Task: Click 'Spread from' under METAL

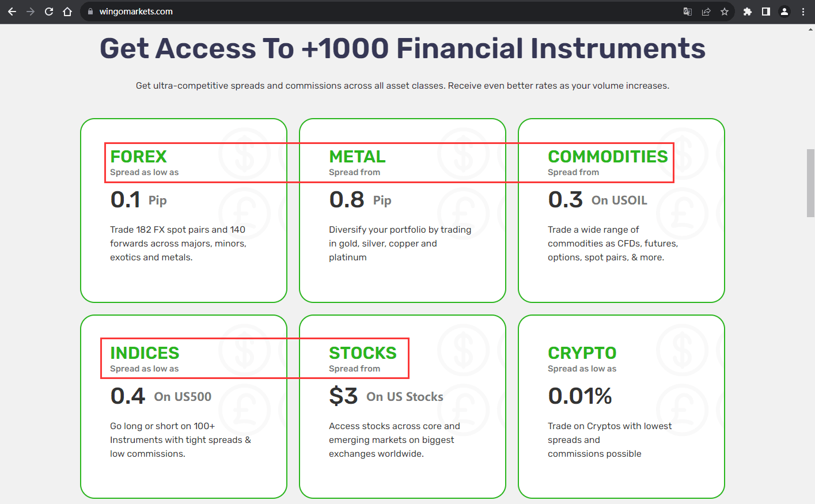Action: (354, 172)
